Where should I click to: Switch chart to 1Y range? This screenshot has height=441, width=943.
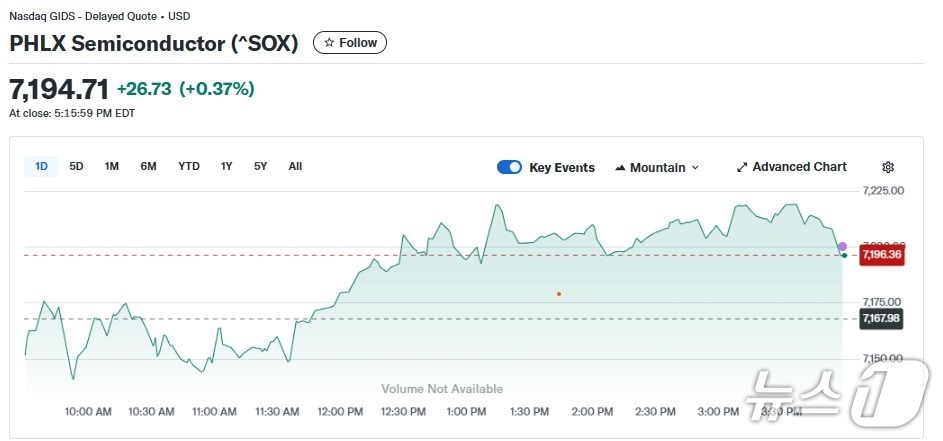point(227,166)
